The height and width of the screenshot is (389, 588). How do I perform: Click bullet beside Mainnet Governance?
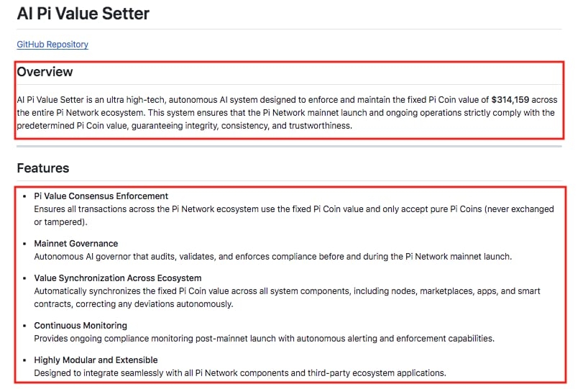click(x=24, y=244)
